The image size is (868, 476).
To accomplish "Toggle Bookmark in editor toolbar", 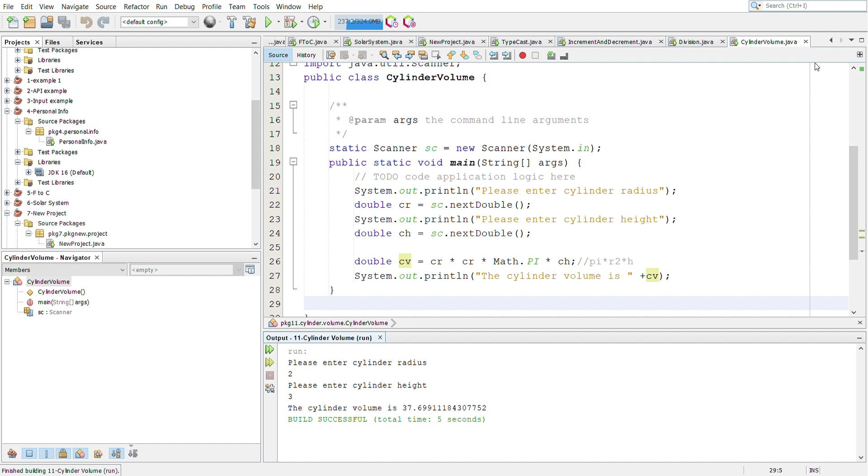I will tap(477, 55).
